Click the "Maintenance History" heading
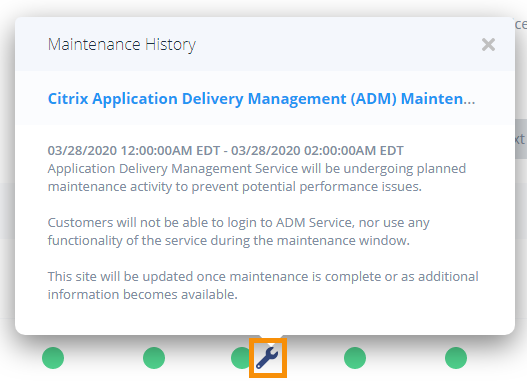527x389 pixels. tap(122, 45)
